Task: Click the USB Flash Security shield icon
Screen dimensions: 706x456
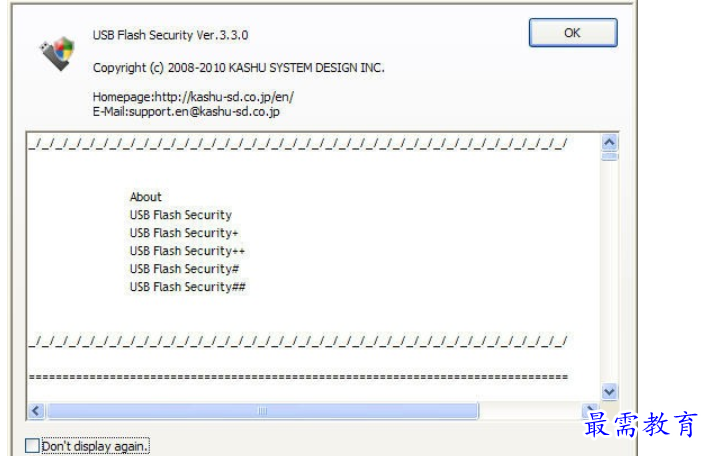Action: click(58, 54)
